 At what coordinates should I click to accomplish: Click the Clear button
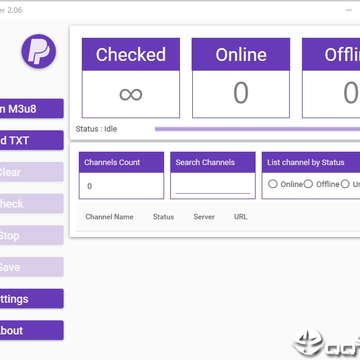[31, 172]
